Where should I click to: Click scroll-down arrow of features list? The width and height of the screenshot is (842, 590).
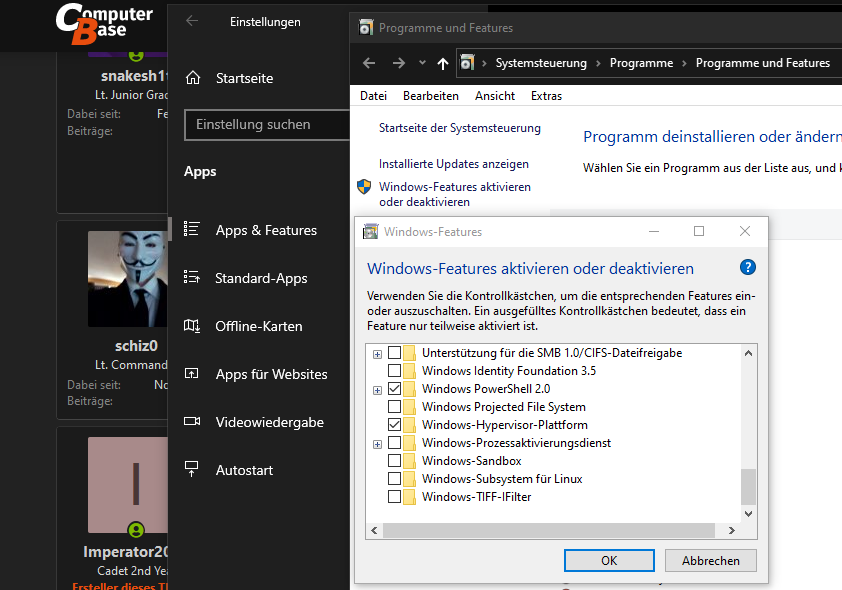click(x=748, y=513)
